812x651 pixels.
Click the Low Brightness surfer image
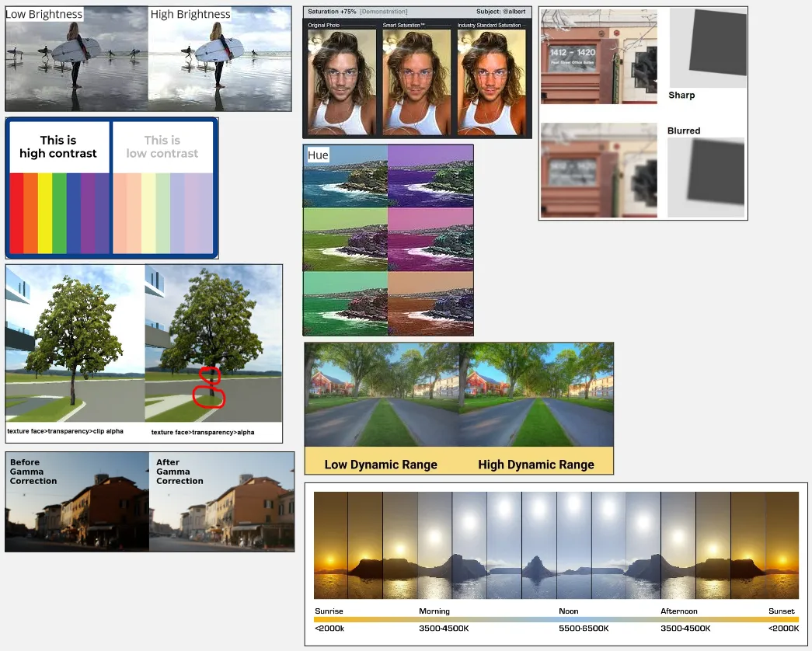(74, 58)
